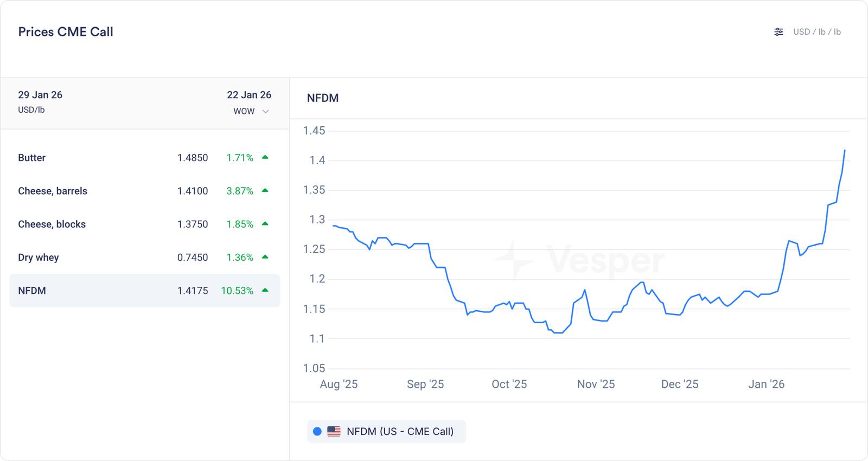Viewport: 868px width, 461px height.
Task: Click the Dry whey trend arrow
Action: (265, 257)
